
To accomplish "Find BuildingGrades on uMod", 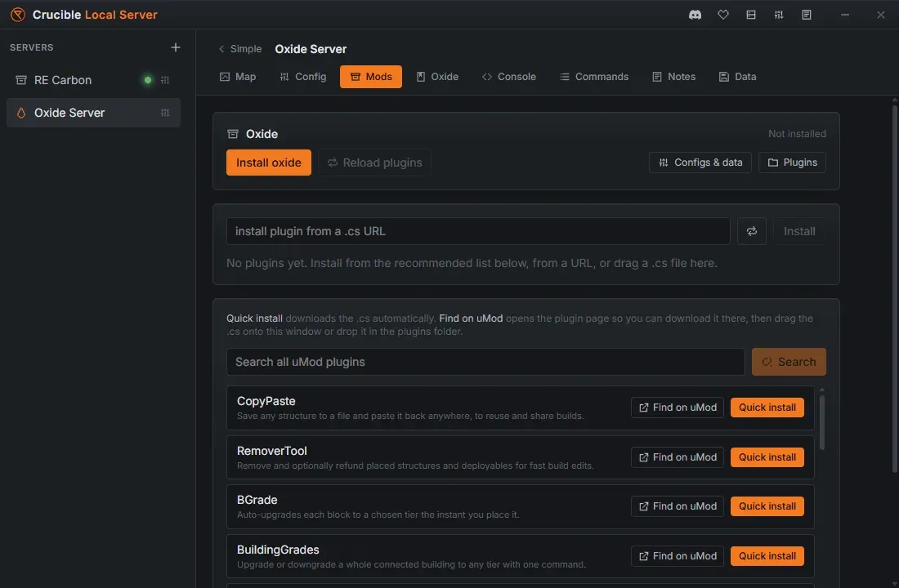I will 678,556.
